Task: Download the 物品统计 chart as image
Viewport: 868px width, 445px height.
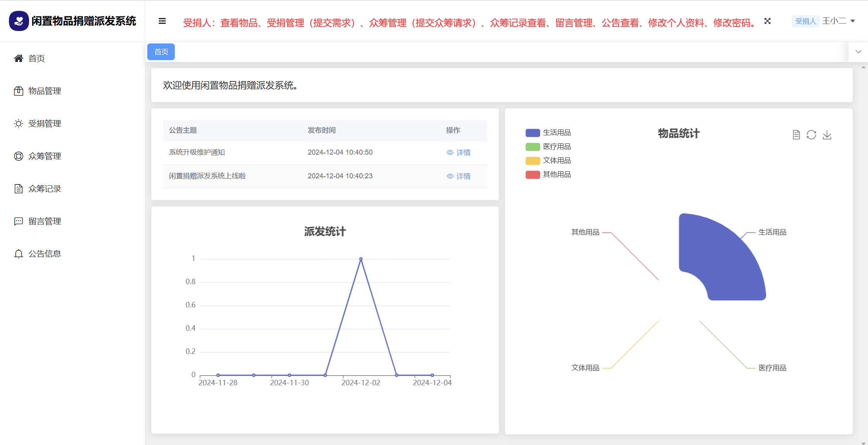Action: pyautogui.click(x=827, y=135)
